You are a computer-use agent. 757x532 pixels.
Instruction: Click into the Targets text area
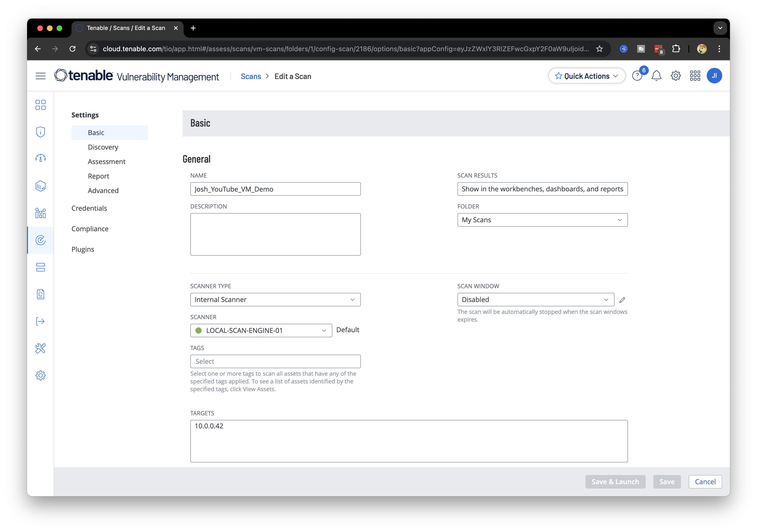(409, 441)
